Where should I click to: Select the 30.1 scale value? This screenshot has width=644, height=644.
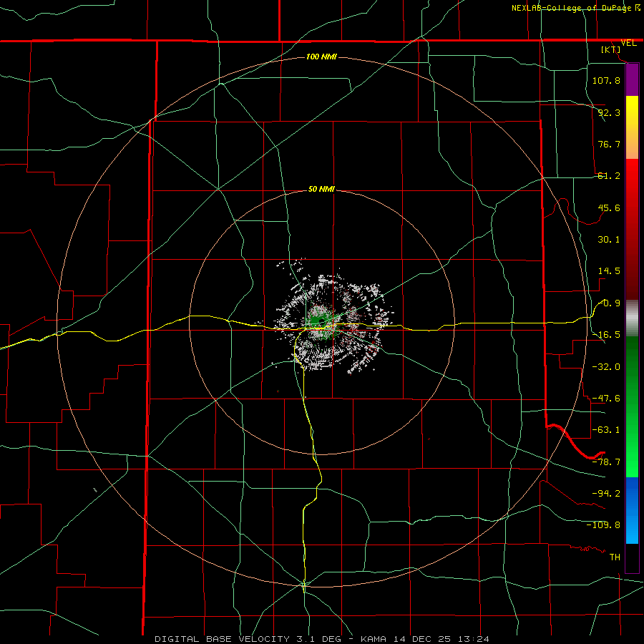[x=609, y=240]
